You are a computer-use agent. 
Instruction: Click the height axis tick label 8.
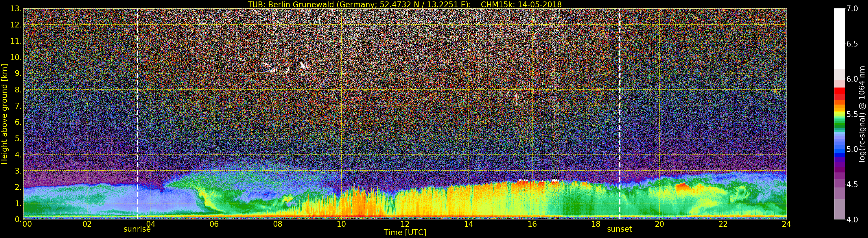click(18, 90)
